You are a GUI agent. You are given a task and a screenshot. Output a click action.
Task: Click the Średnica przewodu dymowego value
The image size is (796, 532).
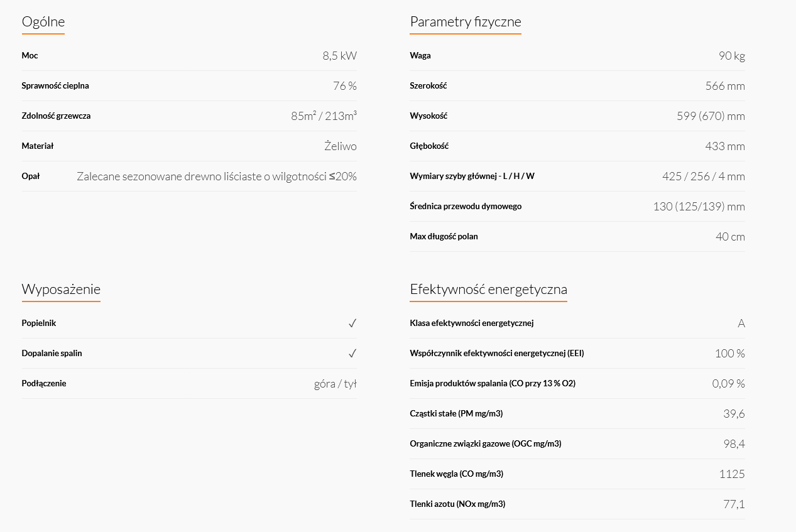(x=699, y=207)
